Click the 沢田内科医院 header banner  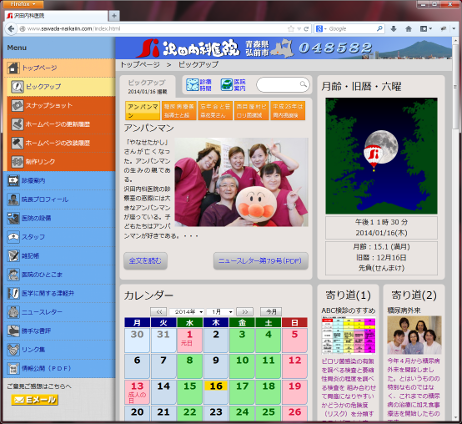[284, 48]
